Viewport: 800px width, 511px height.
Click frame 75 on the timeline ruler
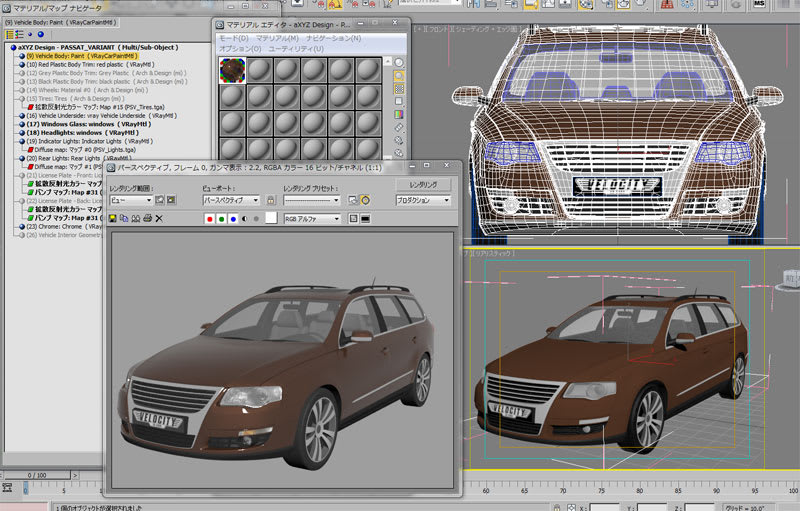click(x=601, y=491)
